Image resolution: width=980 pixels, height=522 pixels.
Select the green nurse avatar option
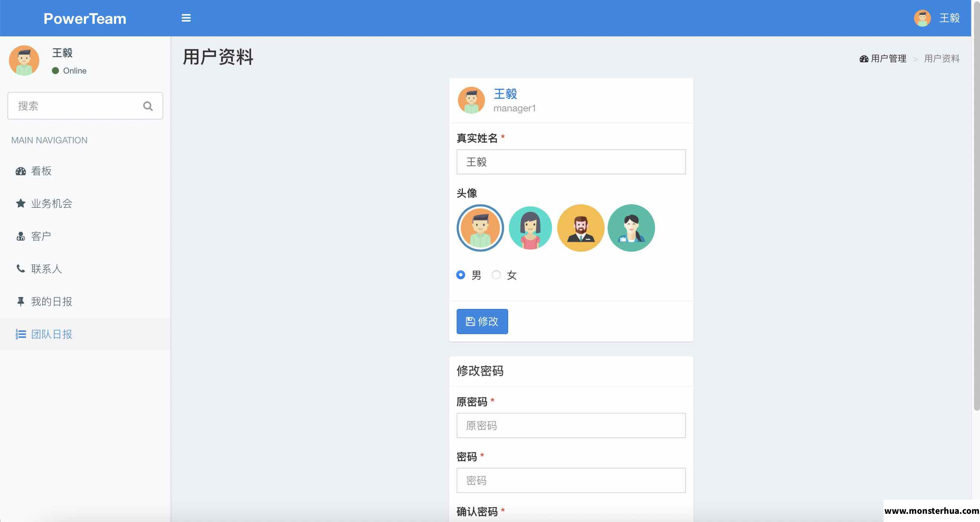pos(631,228)
